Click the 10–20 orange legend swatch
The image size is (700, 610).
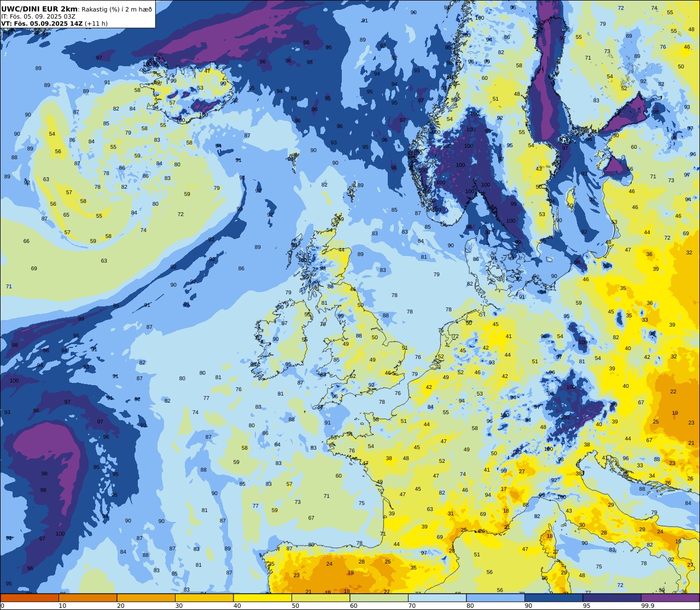(x=87, y=598)
